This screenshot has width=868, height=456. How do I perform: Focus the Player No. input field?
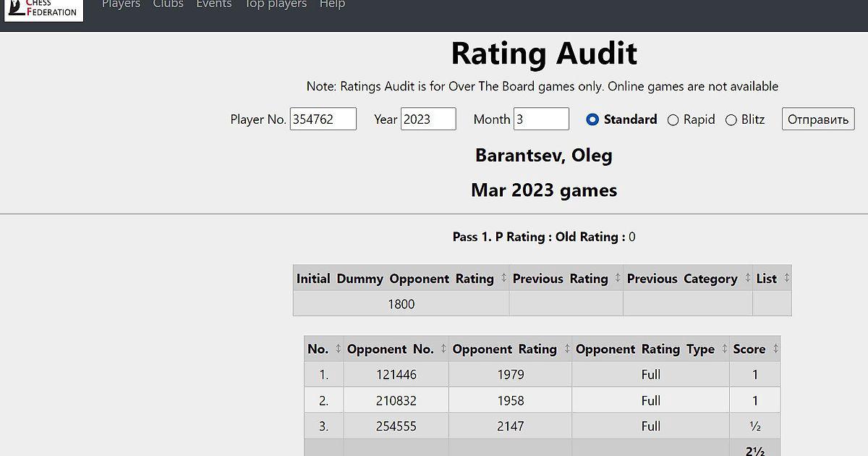pyautogui.click(x=323, y=119)
